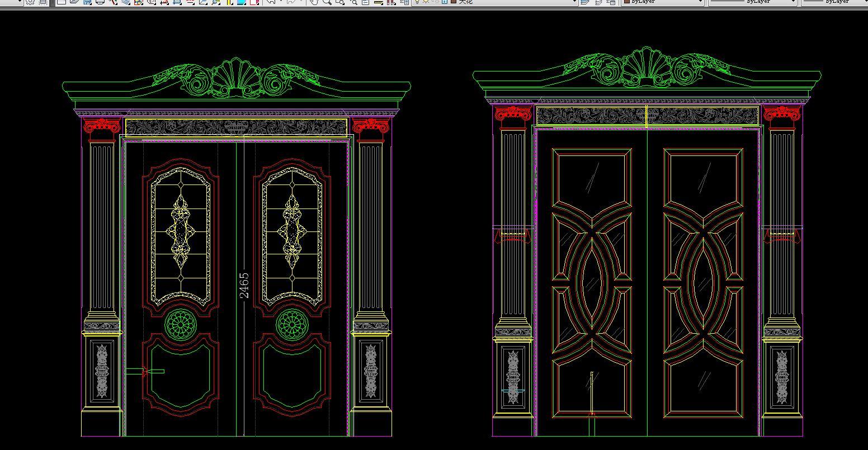Screen dimensions: 868x450
Task: Open the ByLayer linetype dropdown
Action: (753, 2)
